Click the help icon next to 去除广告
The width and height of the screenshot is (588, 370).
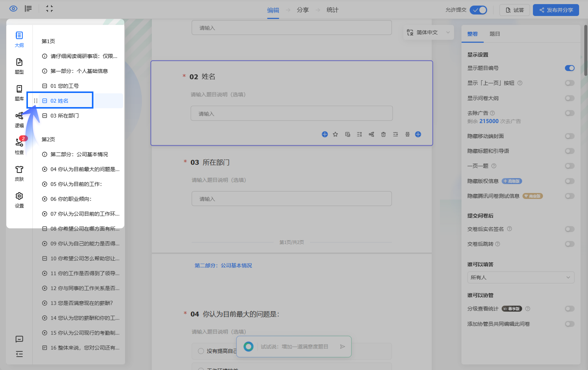pos(492,113)
